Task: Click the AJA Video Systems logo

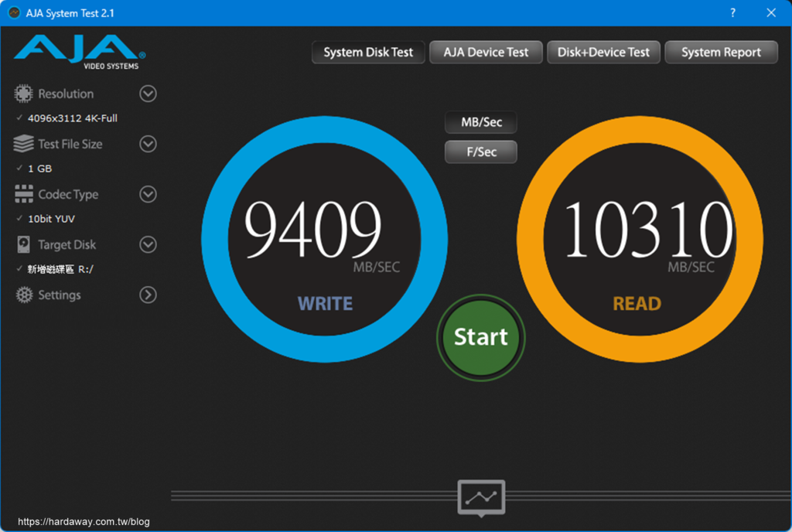Action: click(80, 52)
